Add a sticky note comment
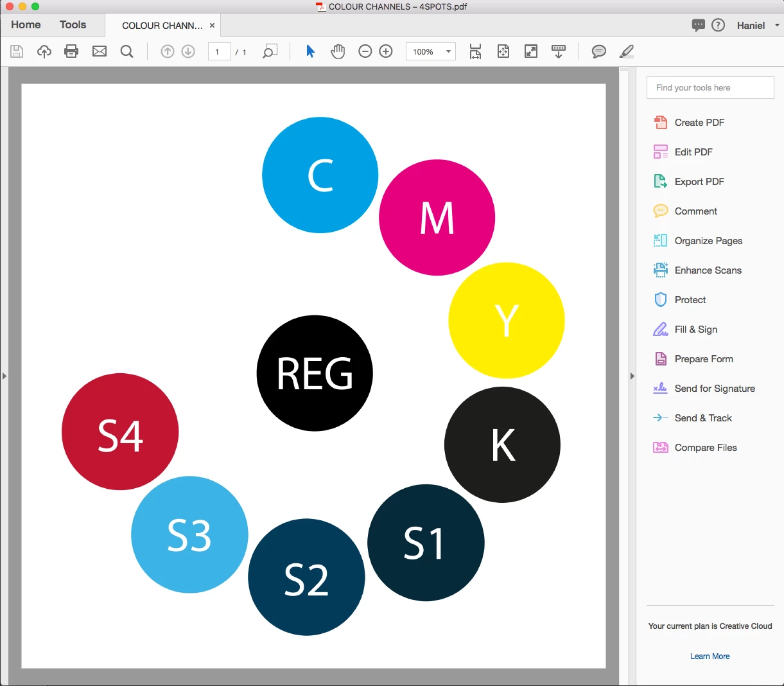The height and width of the screenshot is (686, 784). point(598,51)
